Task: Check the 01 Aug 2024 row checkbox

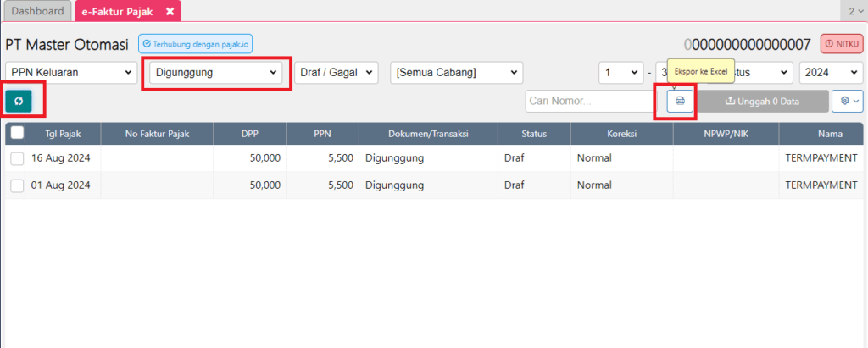Action: [x=18, y=185]
